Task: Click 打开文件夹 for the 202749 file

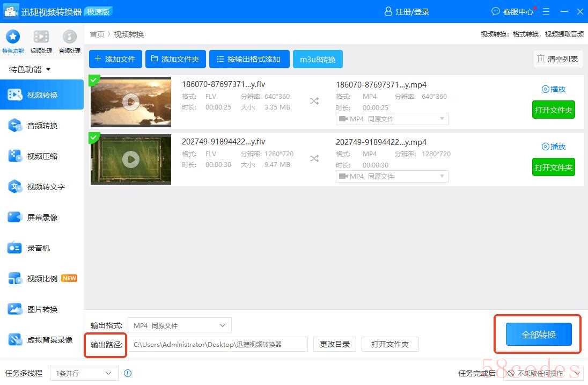Action: [554, 167]
